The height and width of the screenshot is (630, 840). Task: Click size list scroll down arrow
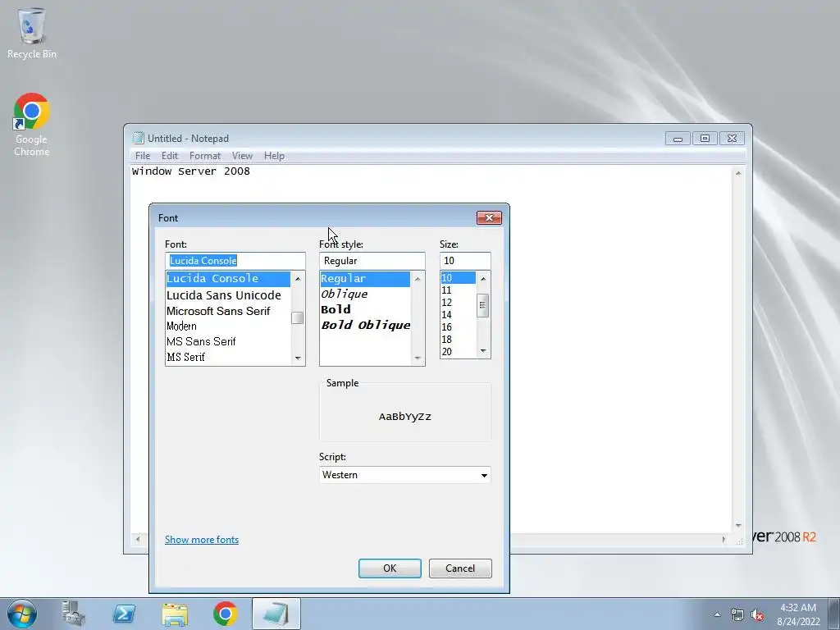coord(483,351)
